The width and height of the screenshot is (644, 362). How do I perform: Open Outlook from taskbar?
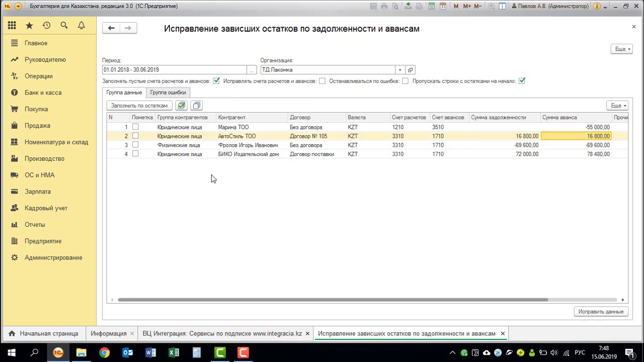click(x=127, y=352)
